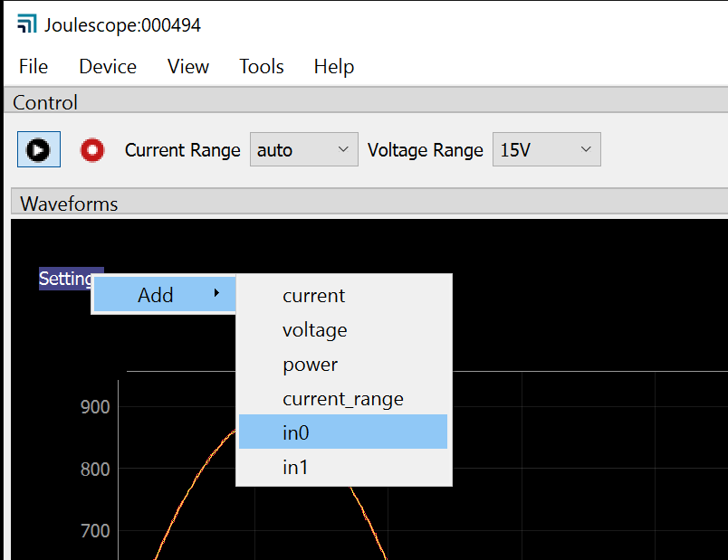Click the 900 y-axis label
The image size is (728, 560).
pyautogui.click(x=95, y=407)
